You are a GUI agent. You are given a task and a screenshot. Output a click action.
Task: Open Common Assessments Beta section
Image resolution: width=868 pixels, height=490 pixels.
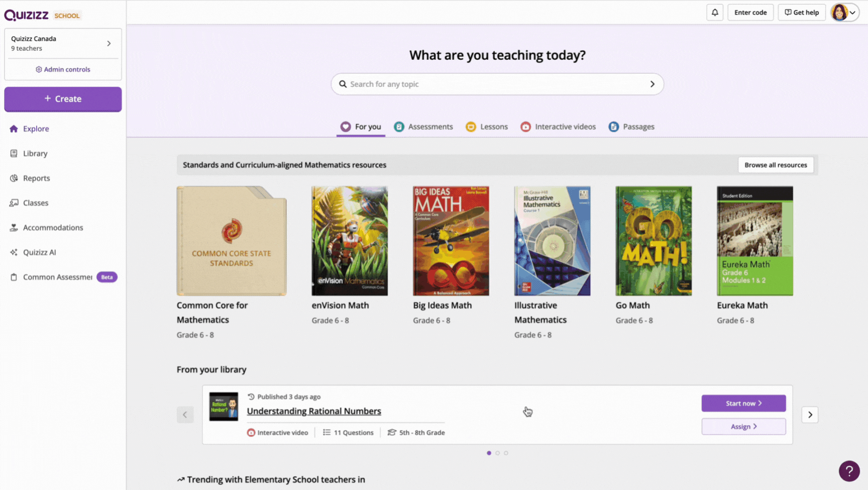click(x=63, y=277)
